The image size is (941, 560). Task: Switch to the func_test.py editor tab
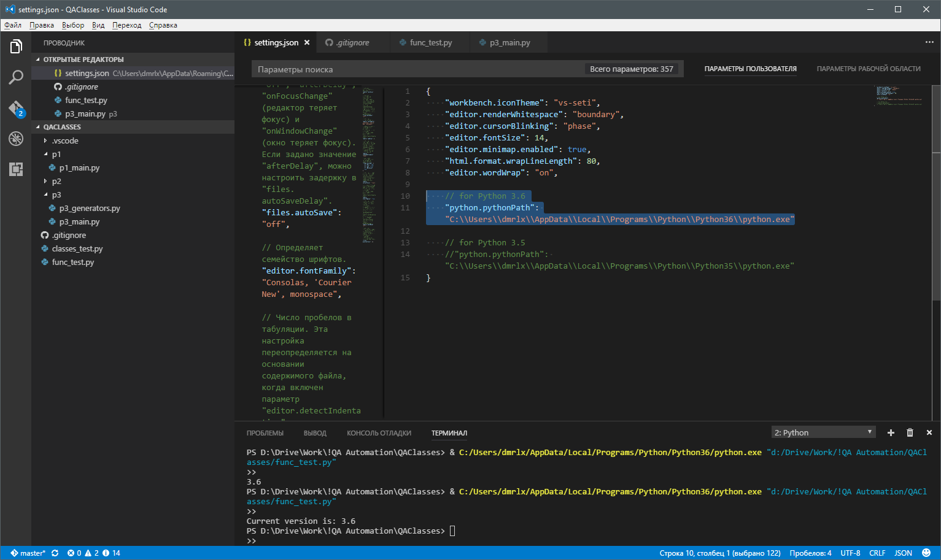430,42
